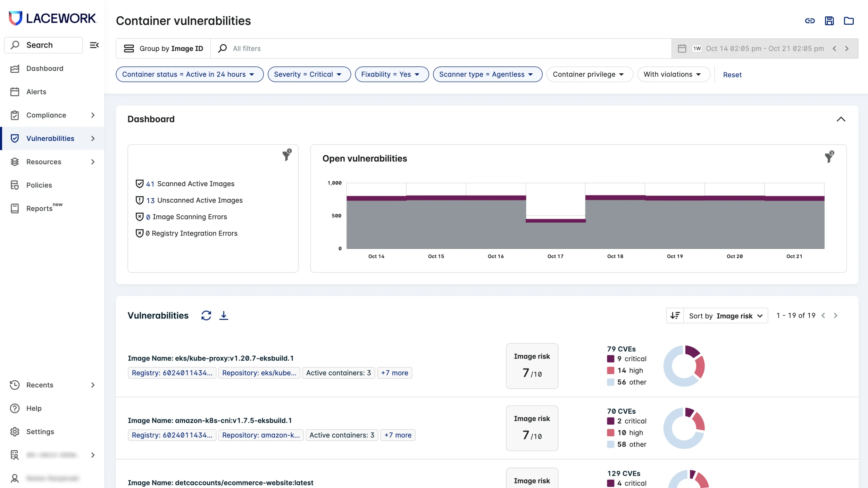Click +7 more tag on kube-proxy image
Image resolution: width=868 pixels, height=488 pixels.
click(x=394, y=373)
